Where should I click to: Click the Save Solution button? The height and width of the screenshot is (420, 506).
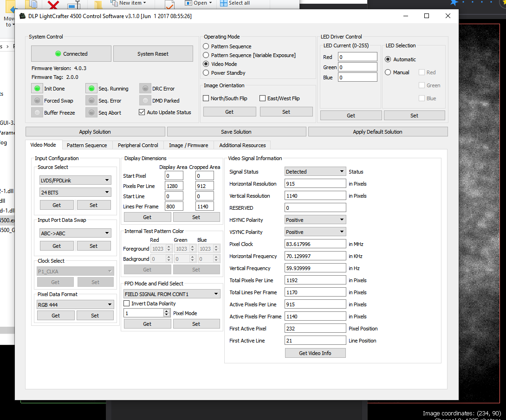click(236, 132)
